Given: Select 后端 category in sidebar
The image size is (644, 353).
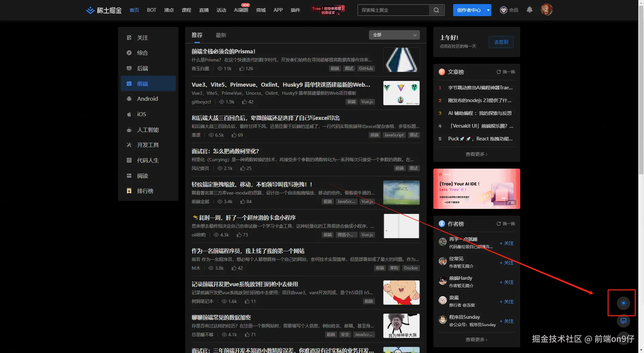Looking at the screenshot, I should (x=148, y=68).
